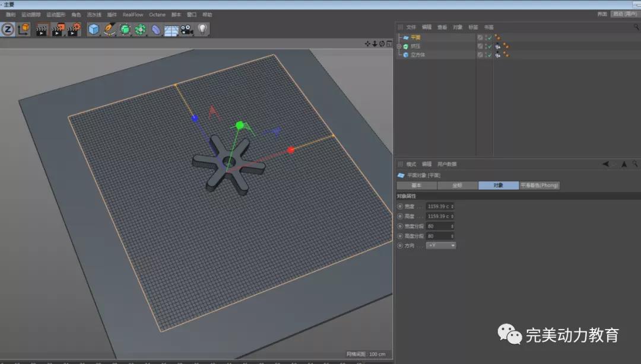Open the render settings clapperboard with gear
Screen dimensions: 641x364
point(74,29)
